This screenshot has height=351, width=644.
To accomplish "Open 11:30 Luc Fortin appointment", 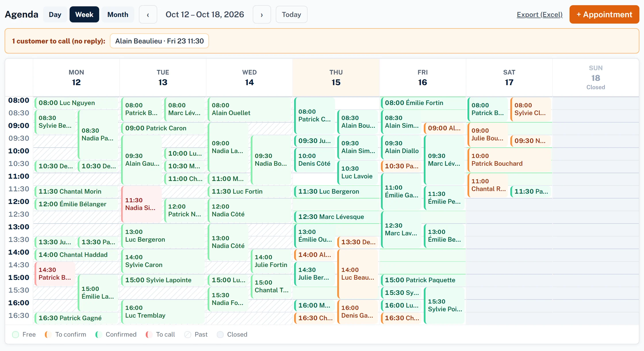I will pos(249,192).
